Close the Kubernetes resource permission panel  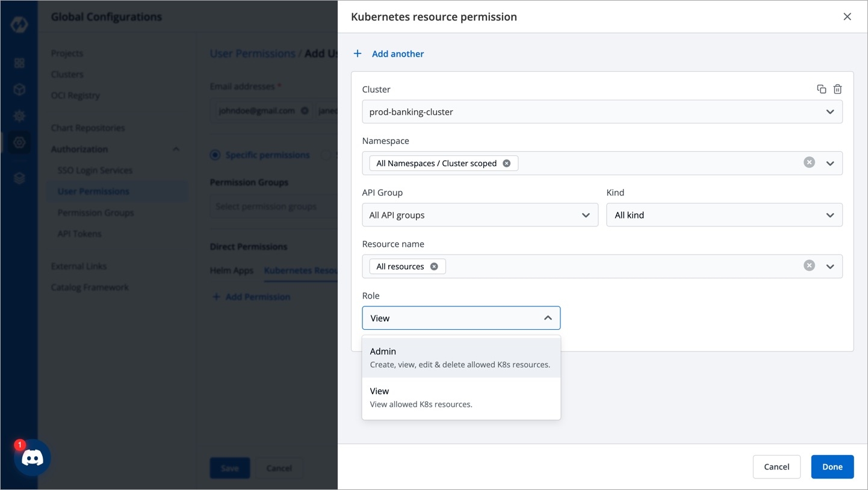point(847,17)
